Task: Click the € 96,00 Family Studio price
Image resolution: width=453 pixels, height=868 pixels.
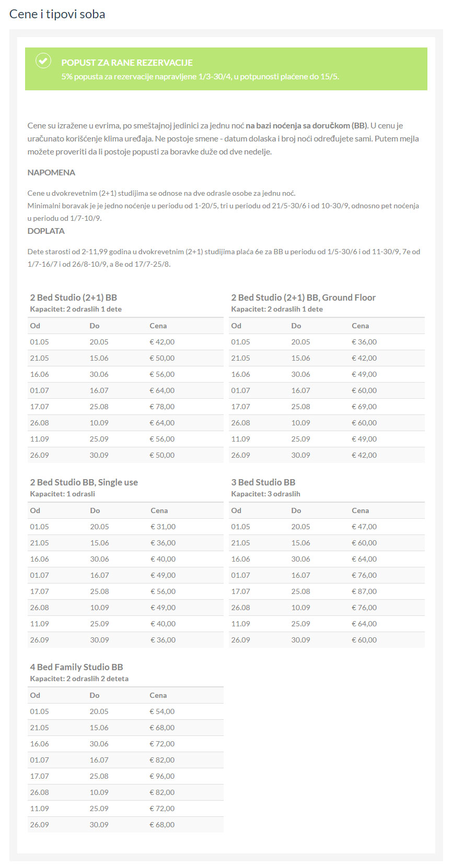Action: (162, 776)
